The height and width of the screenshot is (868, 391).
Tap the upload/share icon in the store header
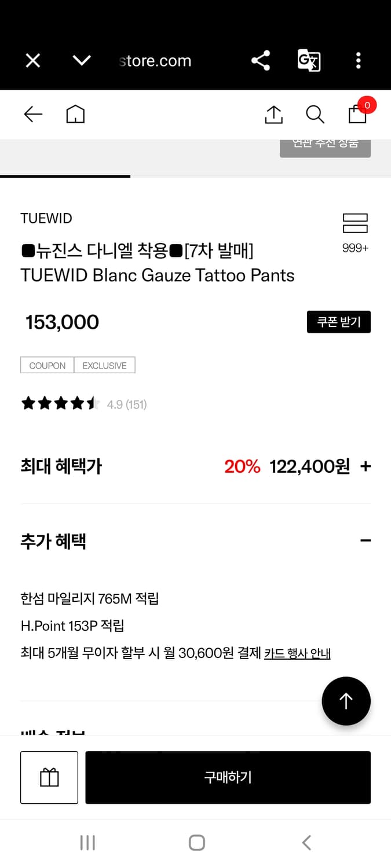pyautogui.click(x=273, y=114)
